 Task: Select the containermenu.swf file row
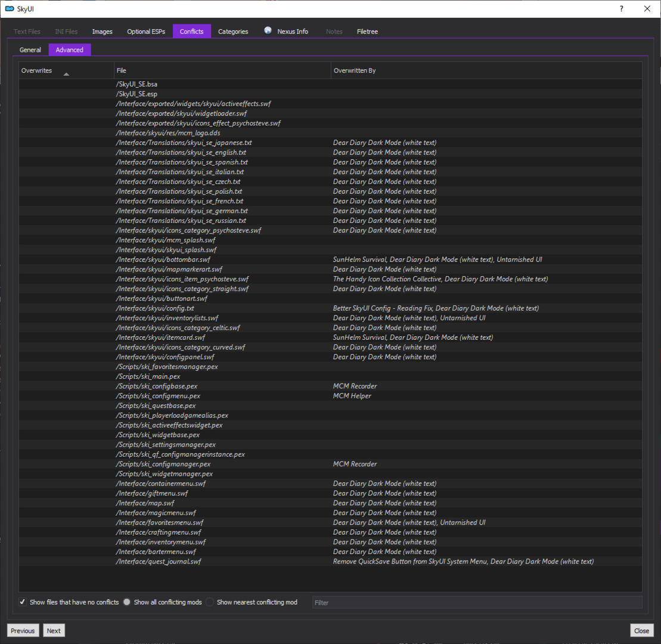tap(330, 484)
